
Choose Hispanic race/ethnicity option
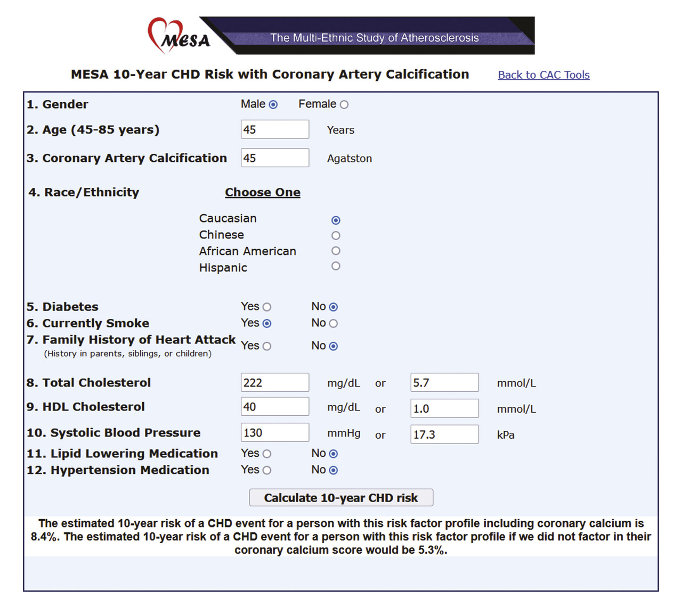(336, 266)
